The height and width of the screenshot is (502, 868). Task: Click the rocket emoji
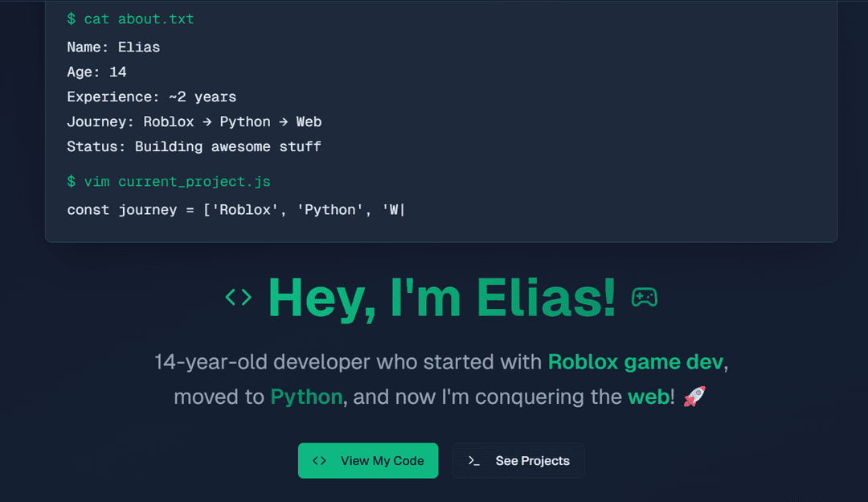[694, 397]
